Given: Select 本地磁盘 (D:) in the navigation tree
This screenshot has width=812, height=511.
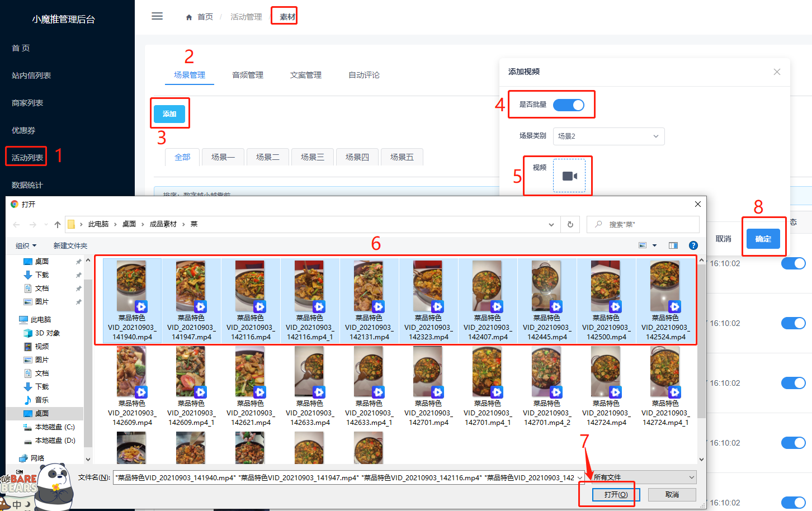Looking at the screenshot, I should tap(55, 441).
